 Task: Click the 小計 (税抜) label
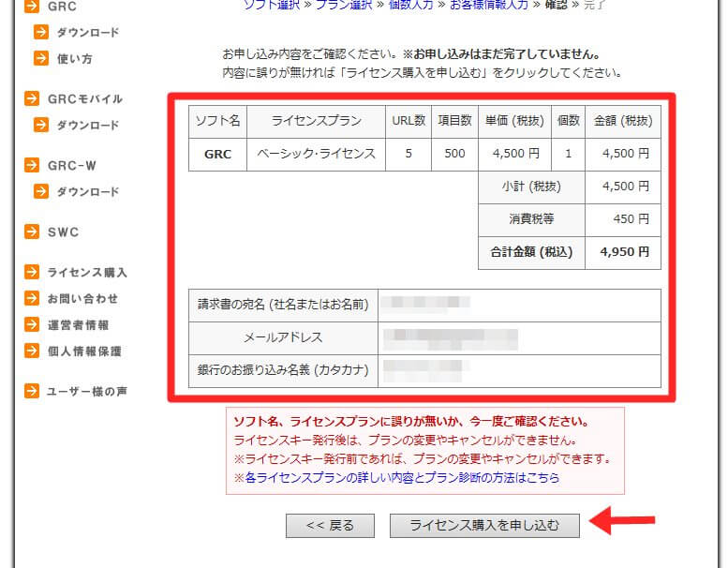pos(531,187)
